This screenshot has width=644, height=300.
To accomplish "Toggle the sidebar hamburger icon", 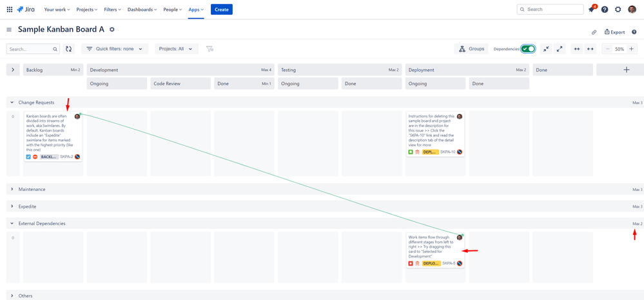I will (9, 30).
